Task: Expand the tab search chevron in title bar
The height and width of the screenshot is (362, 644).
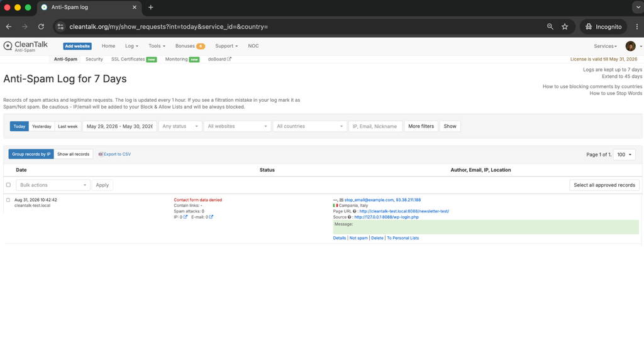Action: coord(638,8)
